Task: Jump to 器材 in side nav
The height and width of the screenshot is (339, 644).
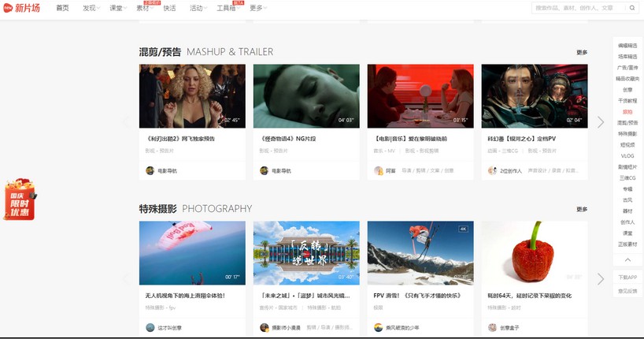Action: pos(627,211)
